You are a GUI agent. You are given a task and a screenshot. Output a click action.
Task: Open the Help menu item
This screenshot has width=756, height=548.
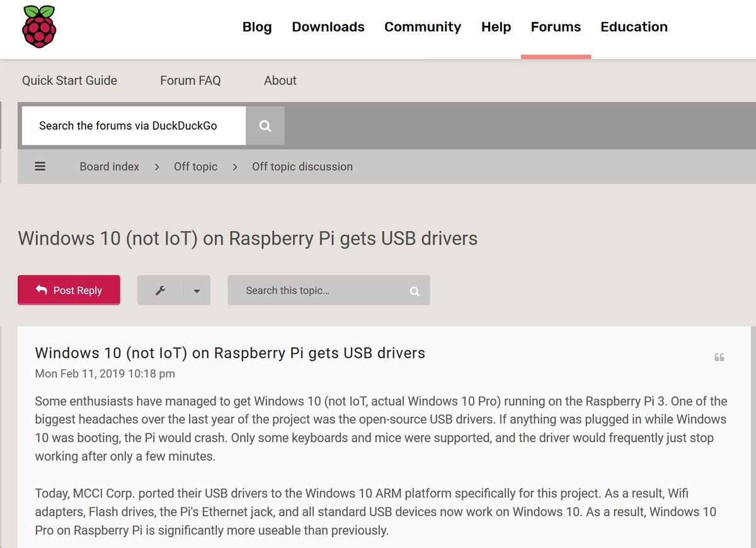pyautogui.click(x=496, y=27)
